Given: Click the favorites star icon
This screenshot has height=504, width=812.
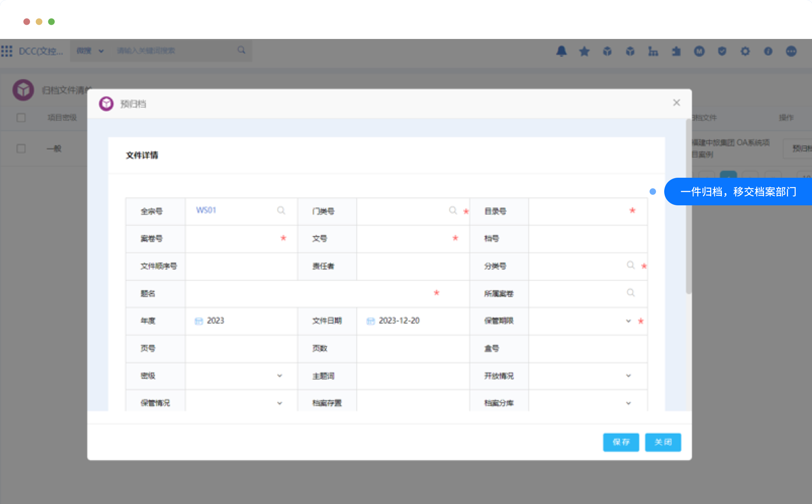Looking at the screenshot, I should point(584,51).
